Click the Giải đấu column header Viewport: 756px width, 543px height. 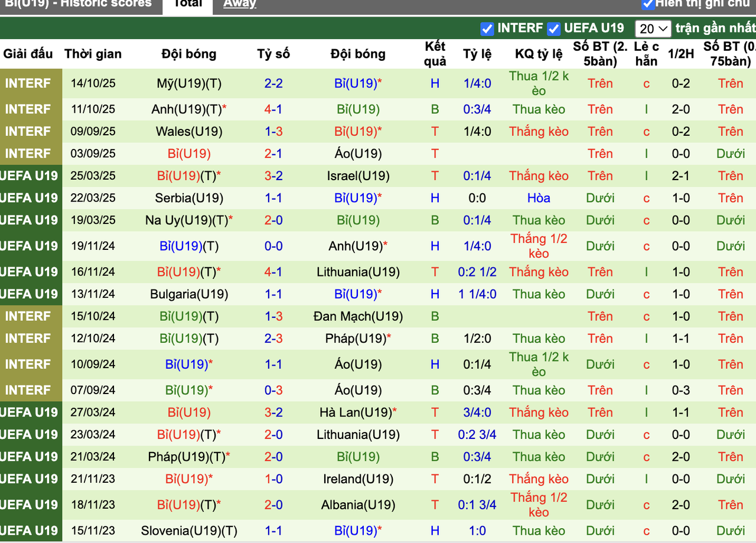click(x=28, y=54)
